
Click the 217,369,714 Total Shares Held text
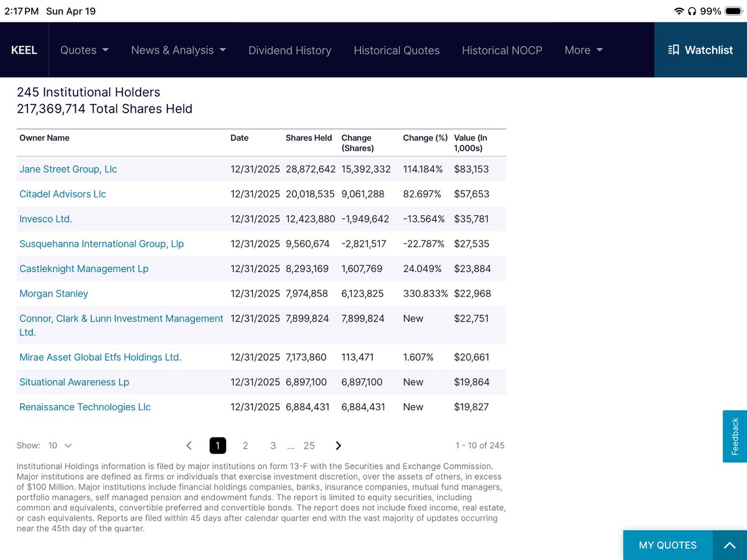tap(105, 109)
